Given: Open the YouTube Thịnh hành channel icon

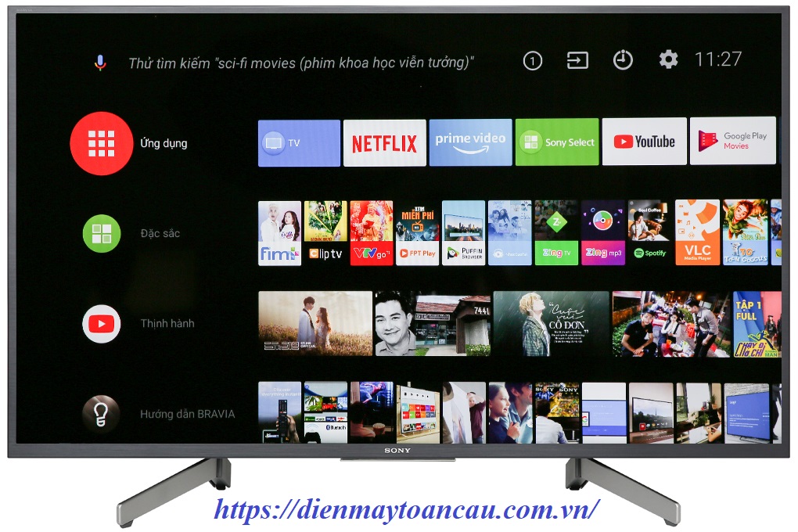Looking at the screenshot, I should point(101,324).
